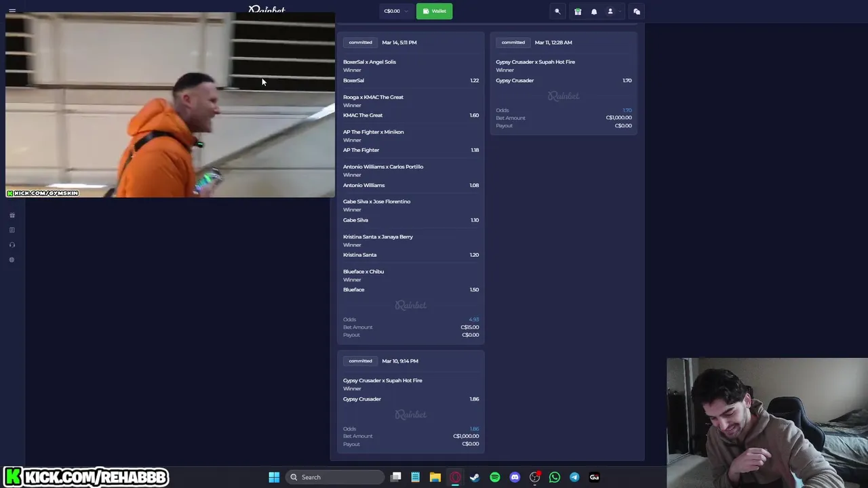Click committed badge on Mar 11 bet
This screenshot has width=868, height=488.
point(513,42)
